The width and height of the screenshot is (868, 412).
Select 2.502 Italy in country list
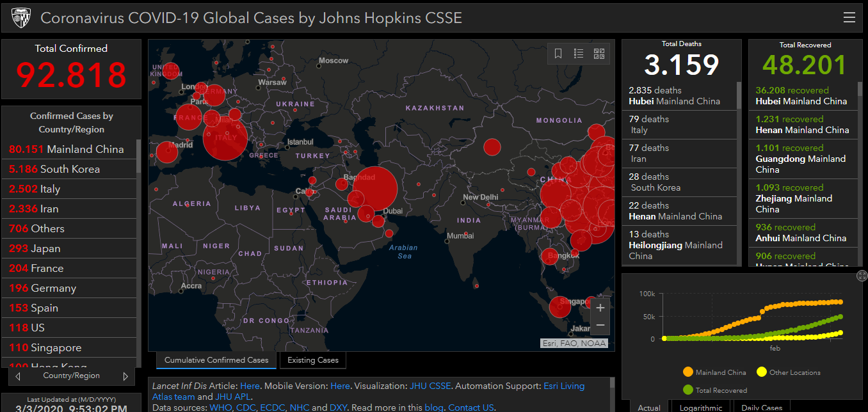pos(69,189)
